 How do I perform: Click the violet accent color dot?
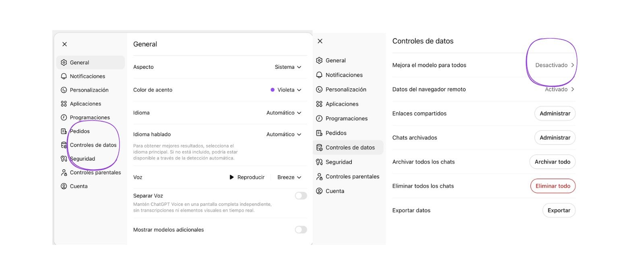click(272, 90)
